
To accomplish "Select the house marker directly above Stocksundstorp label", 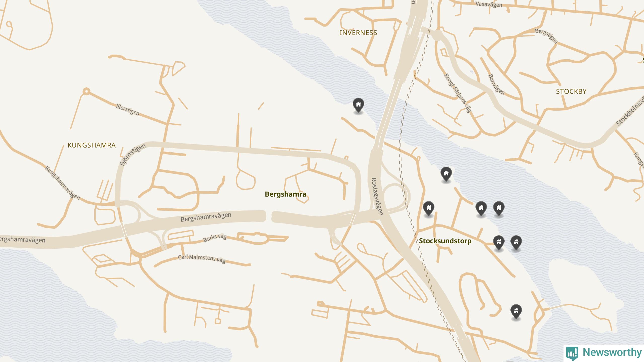I will (429, 209).
